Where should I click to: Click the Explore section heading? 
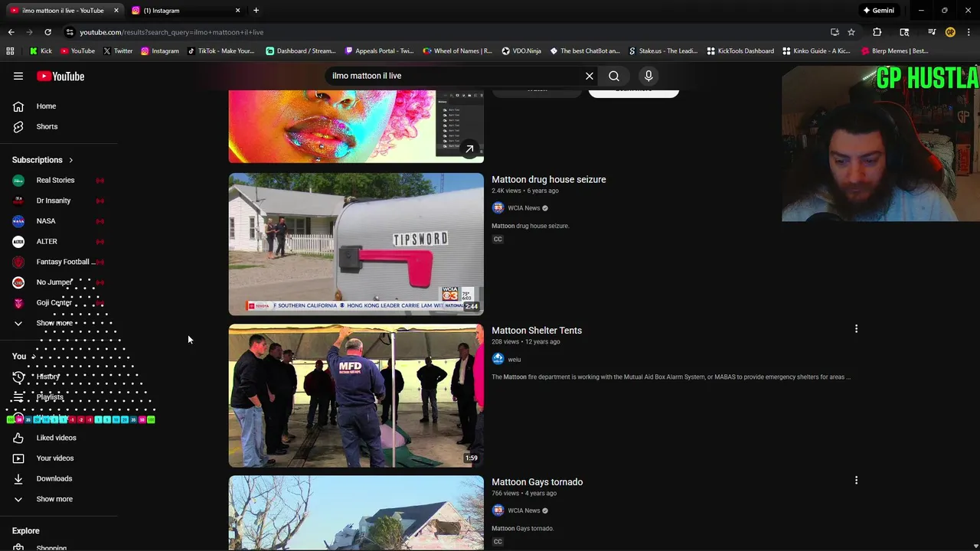click(x=25, y=530)
